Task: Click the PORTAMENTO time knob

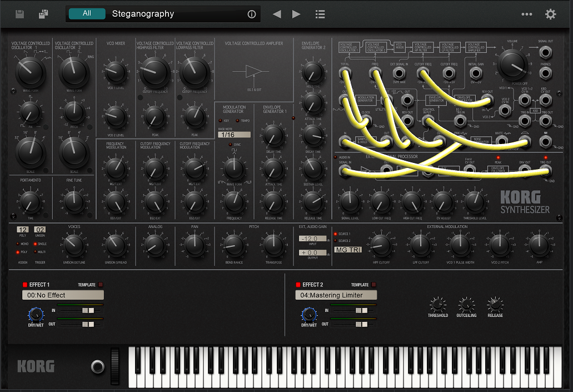Action: tap(31, 201)
